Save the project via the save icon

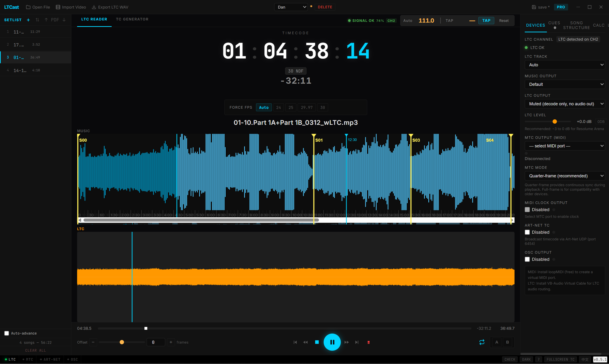coord(540,7)
